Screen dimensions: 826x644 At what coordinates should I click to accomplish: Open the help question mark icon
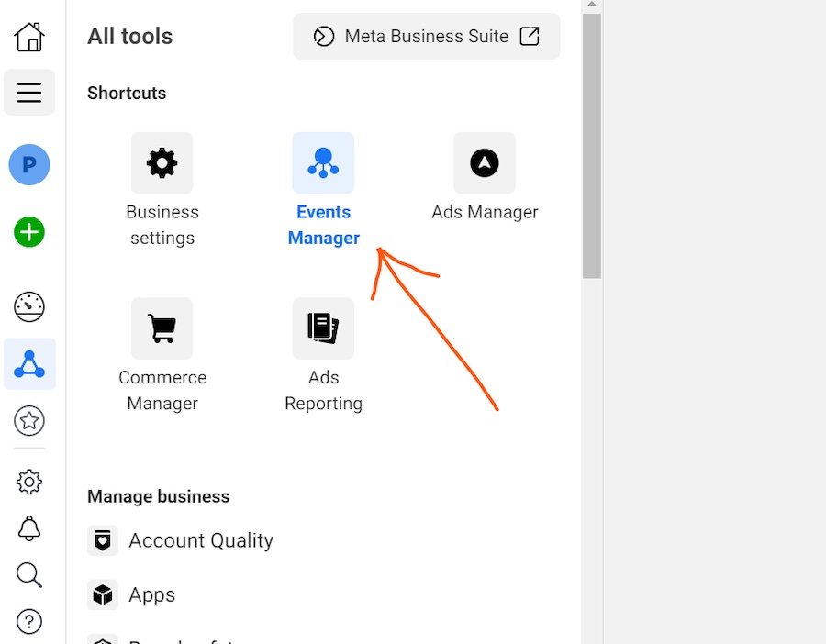coord(29,622)
